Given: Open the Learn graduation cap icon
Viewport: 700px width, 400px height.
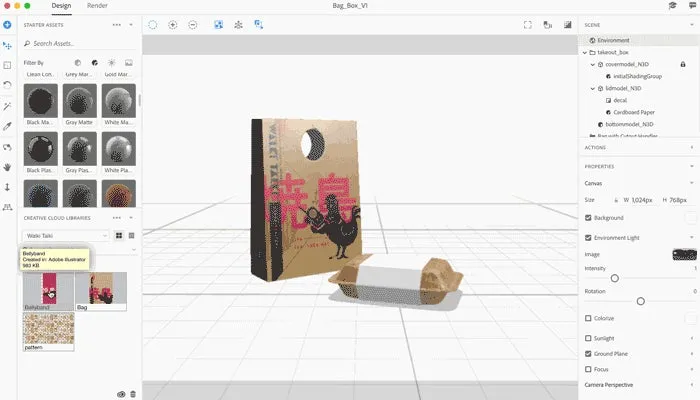Looking at the screenshot, I should tap(672, 5).
